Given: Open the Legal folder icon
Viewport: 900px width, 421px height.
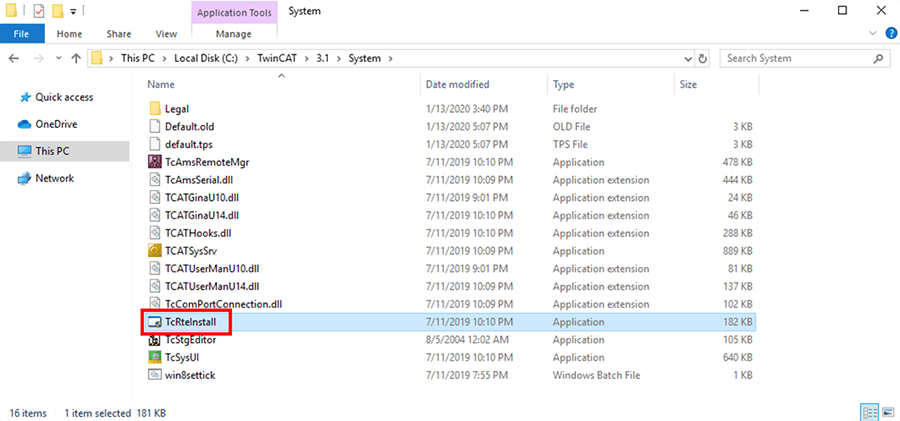Looking at the screenshot, I should 154,109.
